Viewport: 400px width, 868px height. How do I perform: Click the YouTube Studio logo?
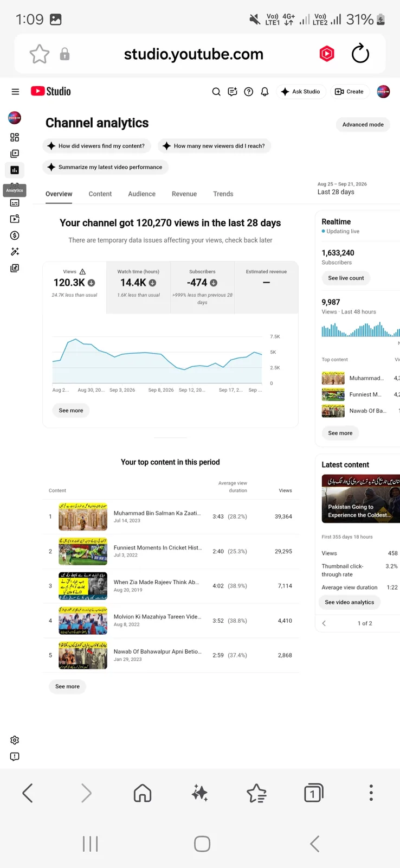click(51, 91)
